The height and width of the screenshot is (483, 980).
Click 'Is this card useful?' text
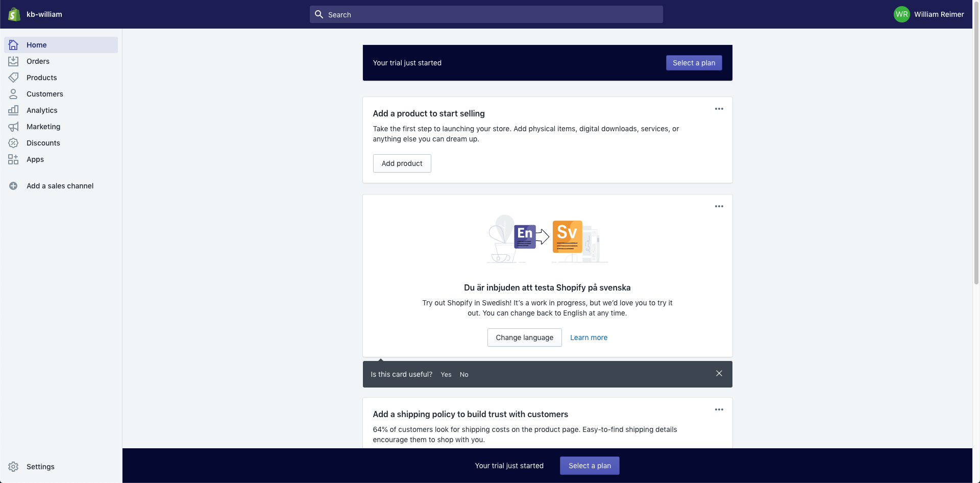[401, 374]
